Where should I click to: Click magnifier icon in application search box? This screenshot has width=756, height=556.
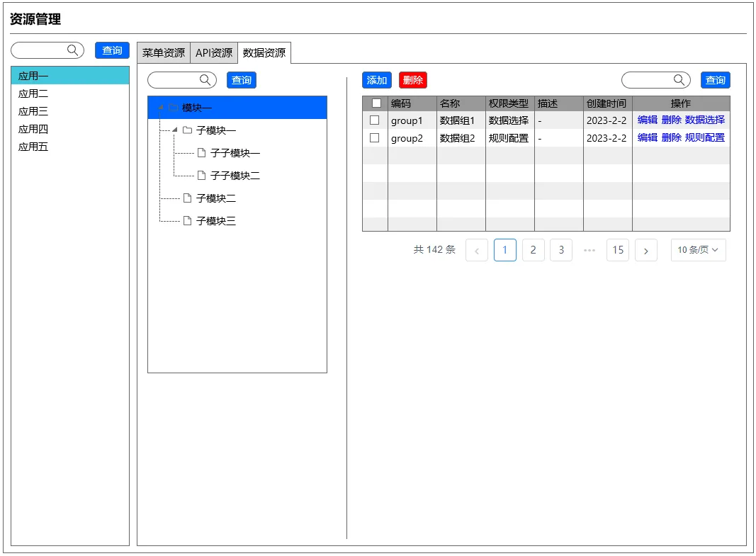click(x=73, y=50)
